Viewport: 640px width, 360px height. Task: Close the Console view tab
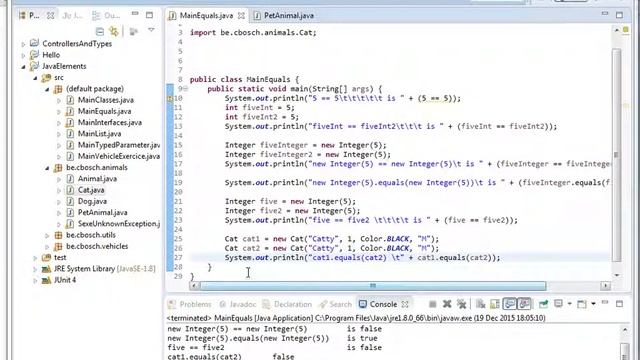(405, 304)
